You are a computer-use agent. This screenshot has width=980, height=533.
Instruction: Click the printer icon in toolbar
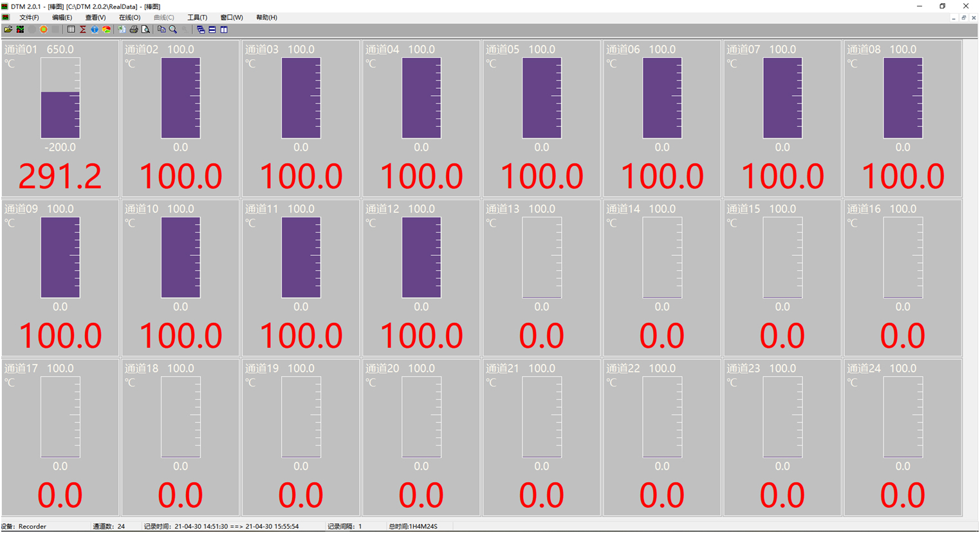[x=134, y=30]
